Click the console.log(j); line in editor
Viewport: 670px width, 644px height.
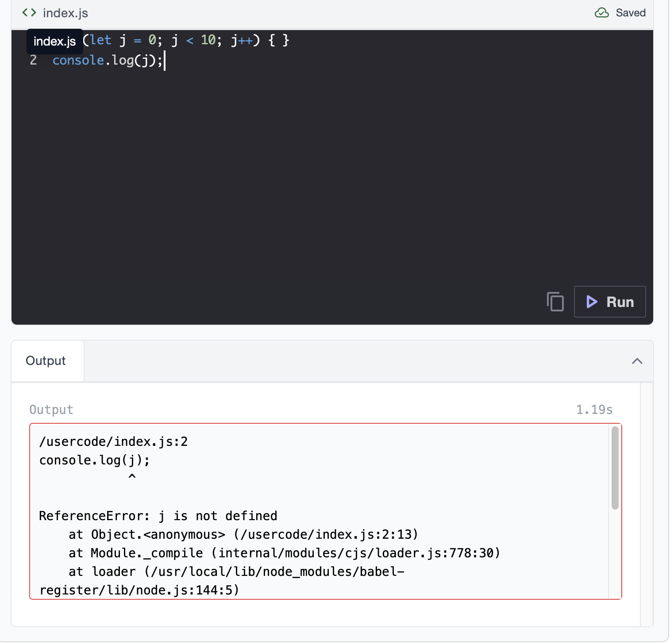pyautogui.click(x=108, y=60)
